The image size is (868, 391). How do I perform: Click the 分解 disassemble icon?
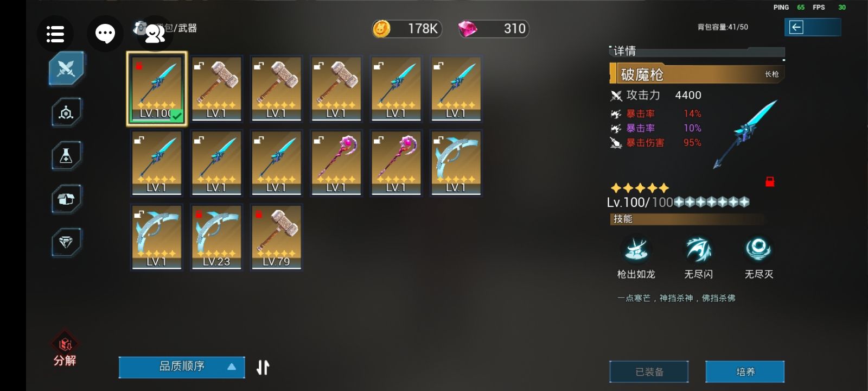tap(65, 349)
